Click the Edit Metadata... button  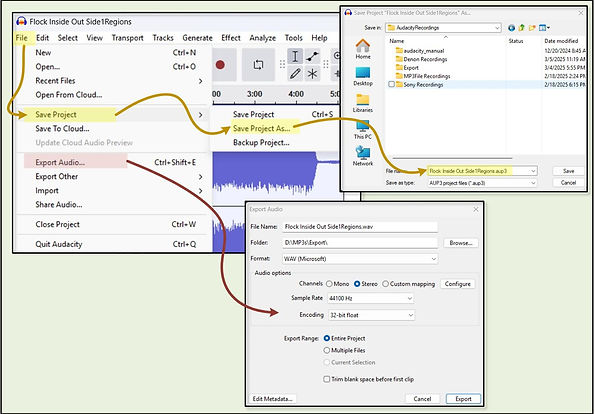(x=272, y=399)
